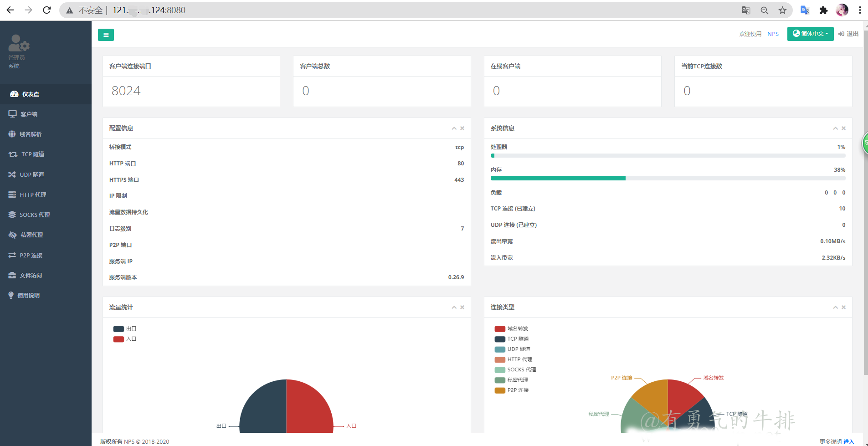Toggle the 域名转发 legend in connection chart
This screenshot has width=868, height=446.
511,328
